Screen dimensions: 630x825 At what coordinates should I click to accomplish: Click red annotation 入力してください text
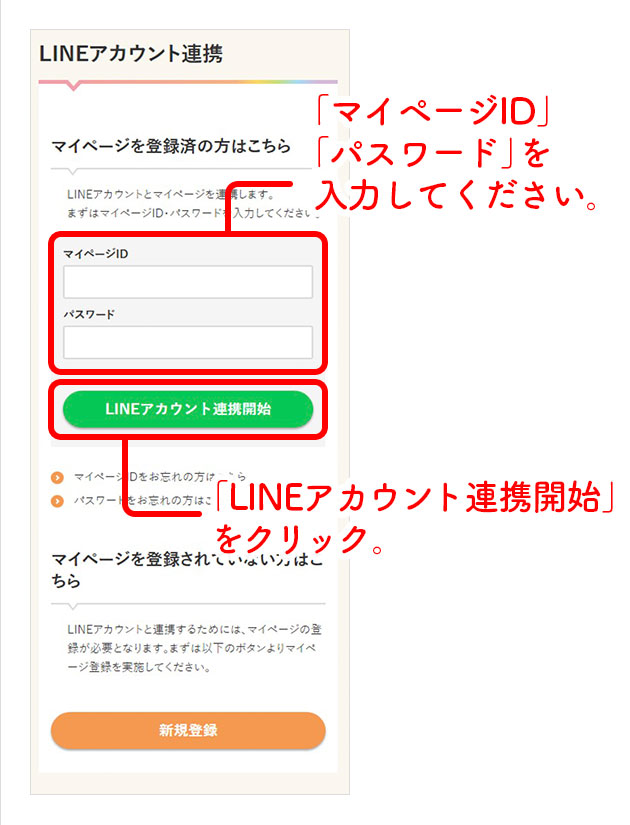458,196
